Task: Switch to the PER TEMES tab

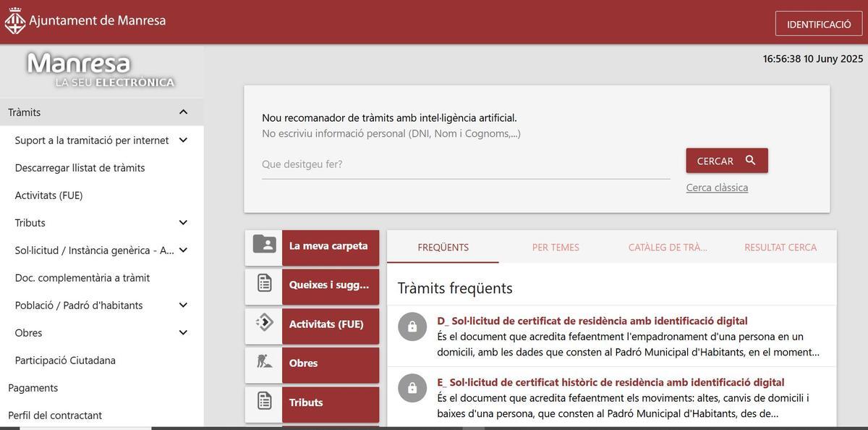Action: (x=556, y=248)
